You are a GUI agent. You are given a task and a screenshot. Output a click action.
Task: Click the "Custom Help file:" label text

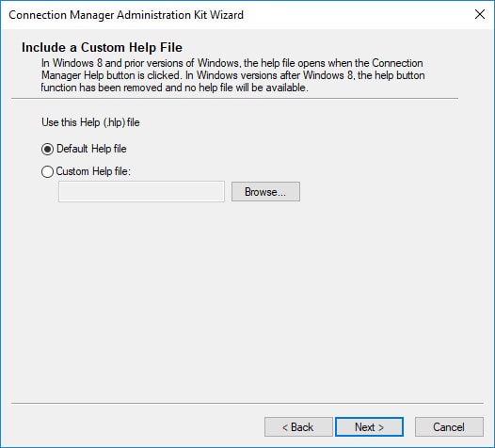(x=93, y=171)
